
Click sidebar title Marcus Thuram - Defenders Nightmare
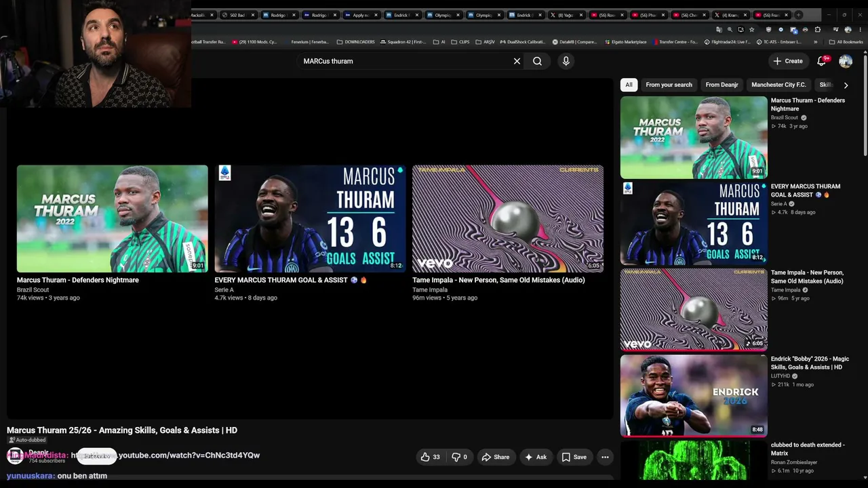click(x=808, y=104)
